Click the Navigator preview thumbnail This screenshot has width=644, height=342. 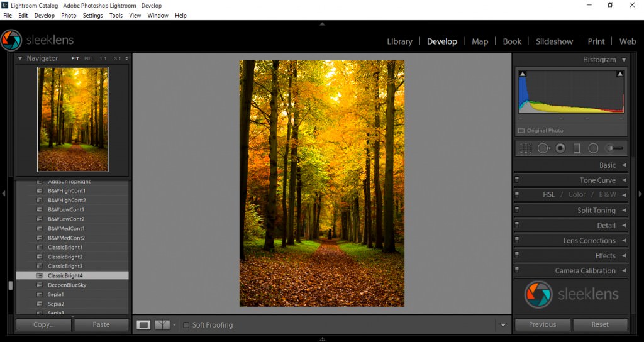click(x=73, y=119)
